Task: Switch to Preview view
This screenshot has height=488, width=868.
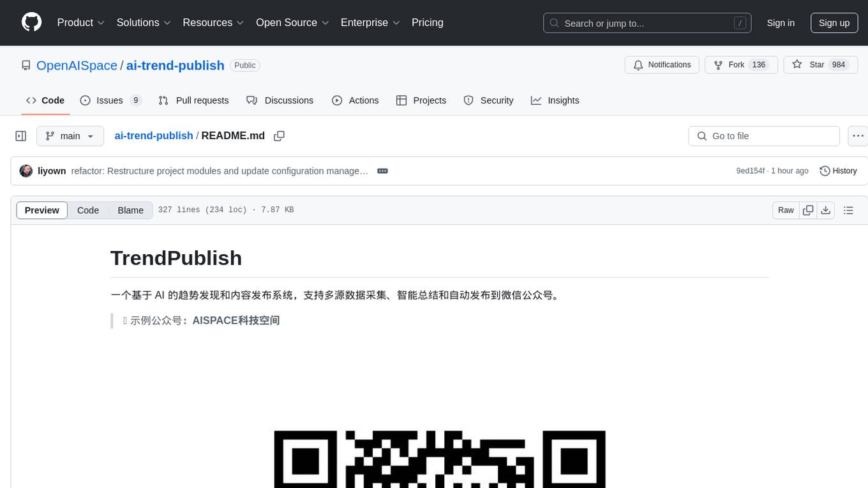Action: tap(42, 210)
